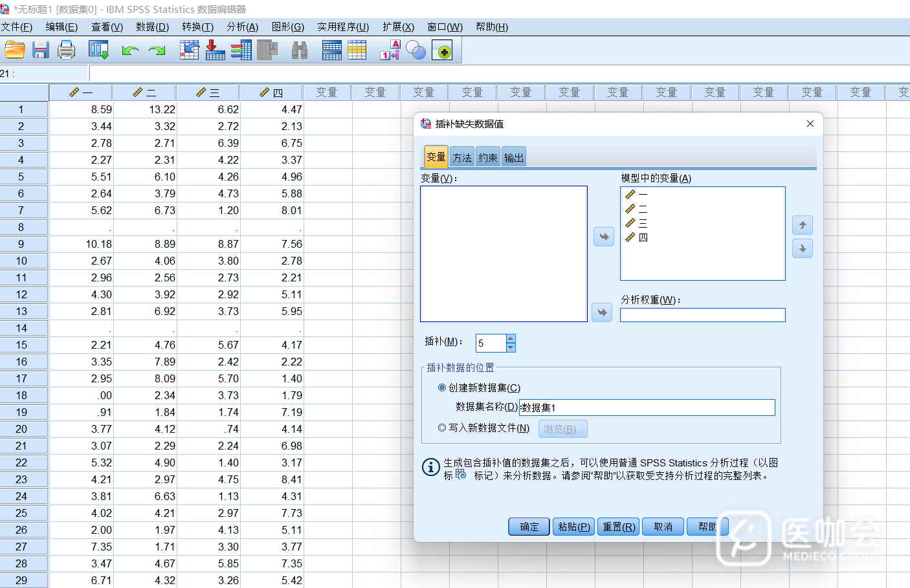Save the dataset with the floppy disk icon

coord(41,50)
